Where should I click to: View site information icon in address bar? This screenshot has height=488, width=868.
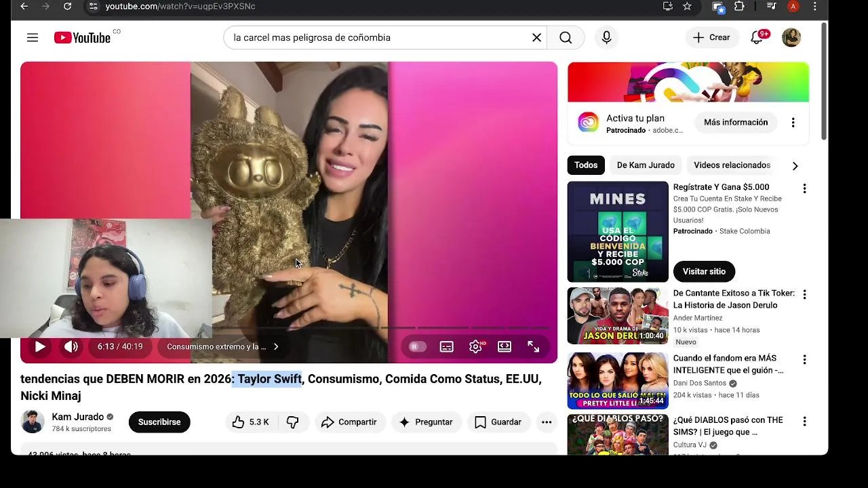click(94, 6)
